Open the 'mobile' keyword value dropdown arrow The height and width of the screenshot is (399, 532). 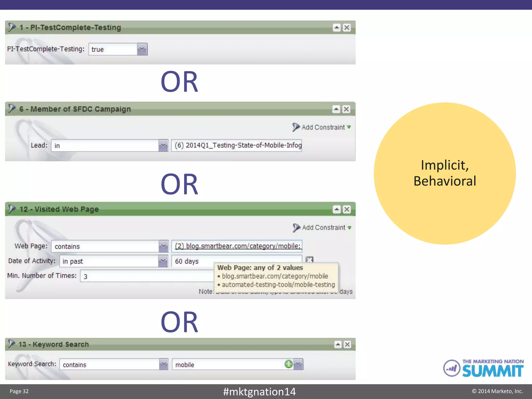tap(298, 364)
